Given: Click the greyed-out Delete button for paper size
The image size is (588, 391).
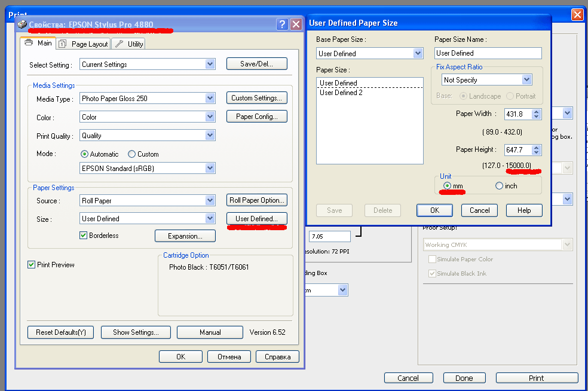Looking at the screenshot, I should [x=382, y=210].
